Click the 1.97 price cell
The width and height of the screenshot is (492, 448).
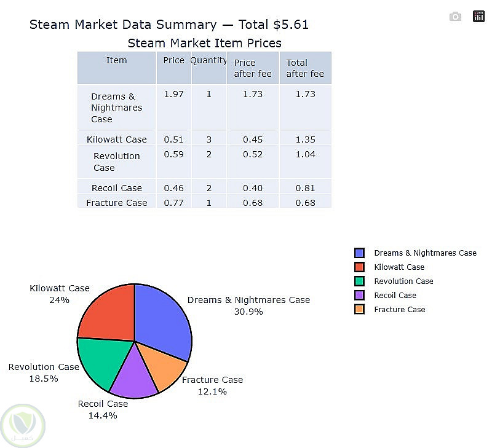(x=174, y=108)
